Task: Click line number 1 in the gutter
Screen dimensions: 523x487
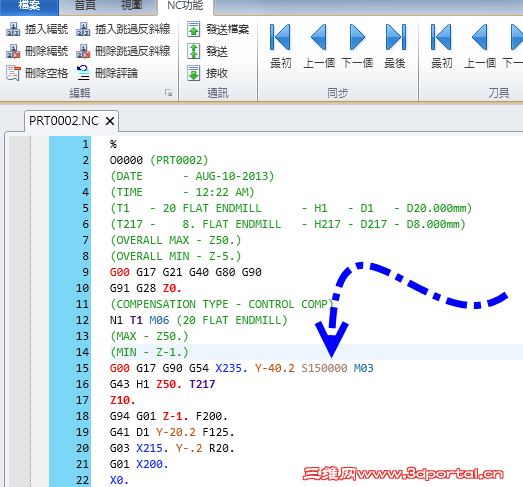Action: [85, 144]
